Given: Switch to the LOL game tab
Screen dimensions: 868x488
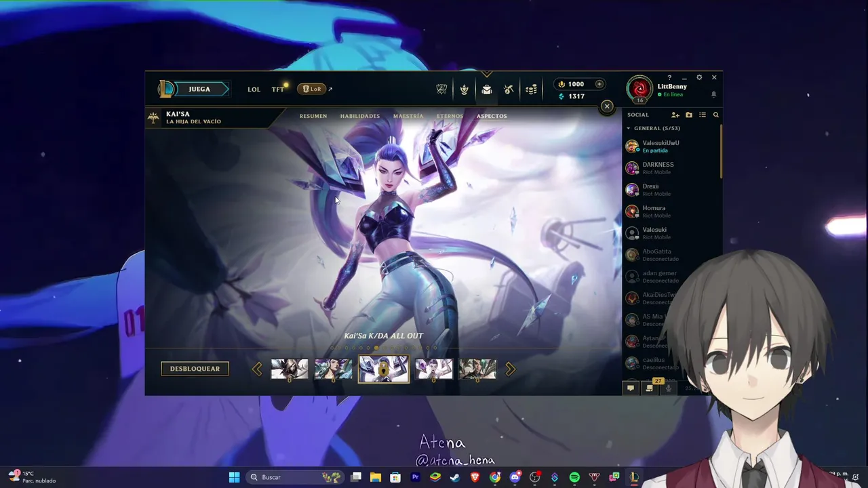Looking at the screenshot, I should tap(254, 89).
